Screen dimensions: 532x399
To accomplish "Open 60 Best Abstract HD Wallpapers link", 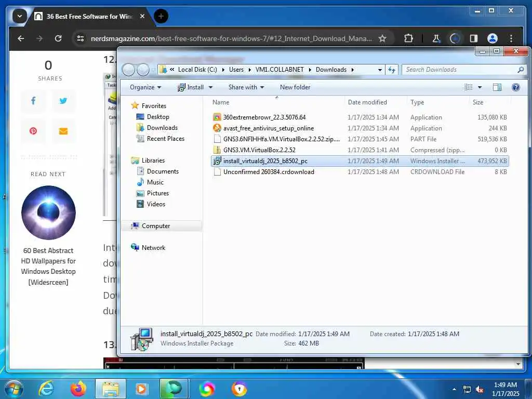I will point(48,267).
